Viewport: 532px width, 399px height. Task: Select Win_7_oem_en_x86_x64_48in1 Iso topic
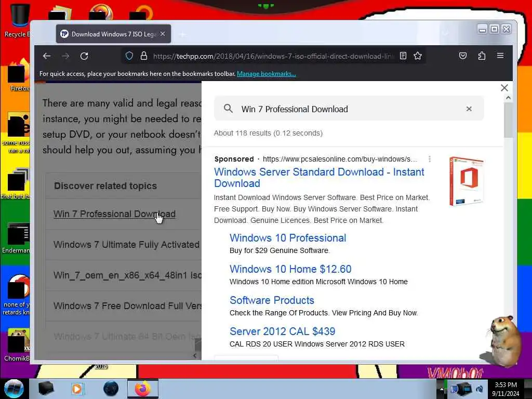[127, 275]
